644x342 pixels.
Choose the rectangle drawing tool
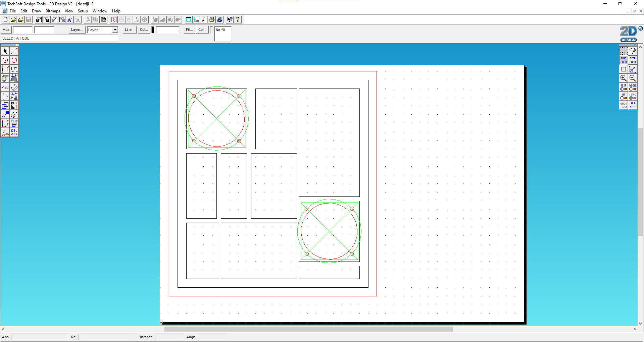pos(5,69)
